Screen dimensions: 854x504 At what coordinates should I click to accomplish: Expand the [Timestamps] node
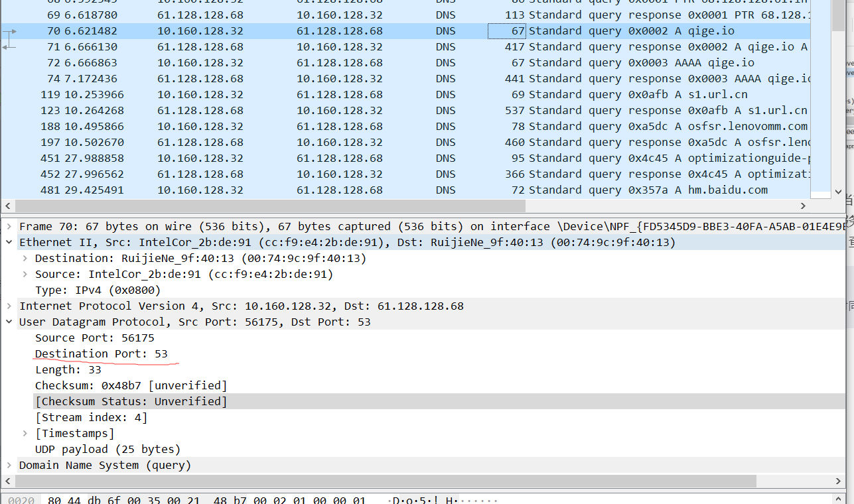[x=25, y=434]
